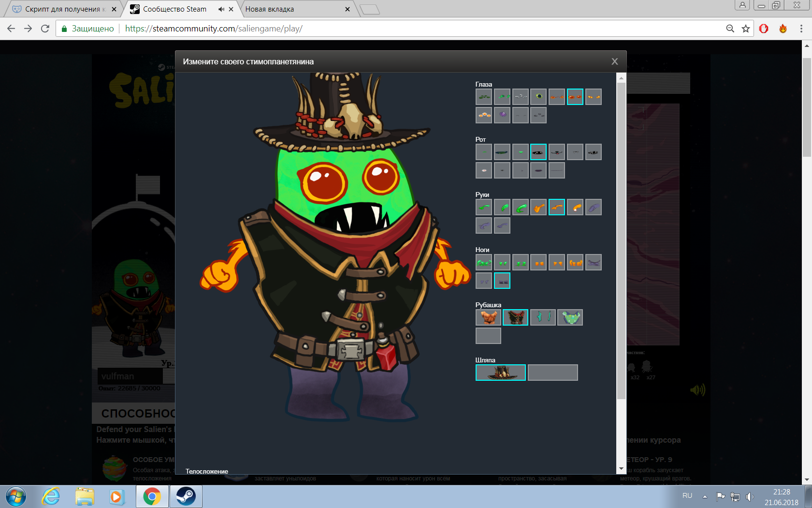Select the black coat with red scarf
Image resolution: width=812 pixels, height=508 pixels.
click(516, 317)
